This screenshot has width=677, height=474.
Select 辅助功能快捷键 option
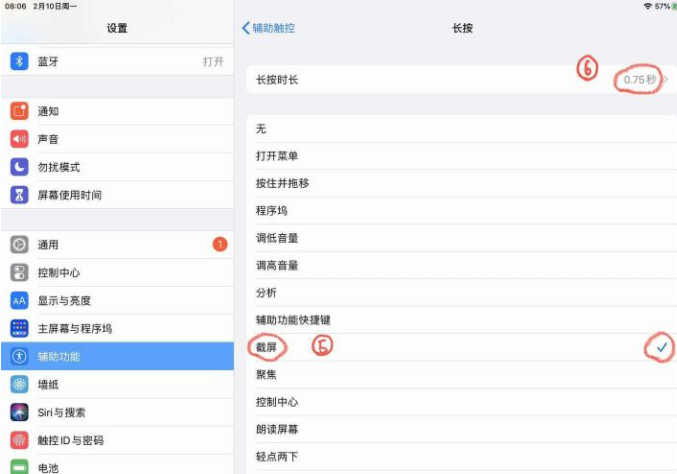pyautogui.click(x=461, y=320)
